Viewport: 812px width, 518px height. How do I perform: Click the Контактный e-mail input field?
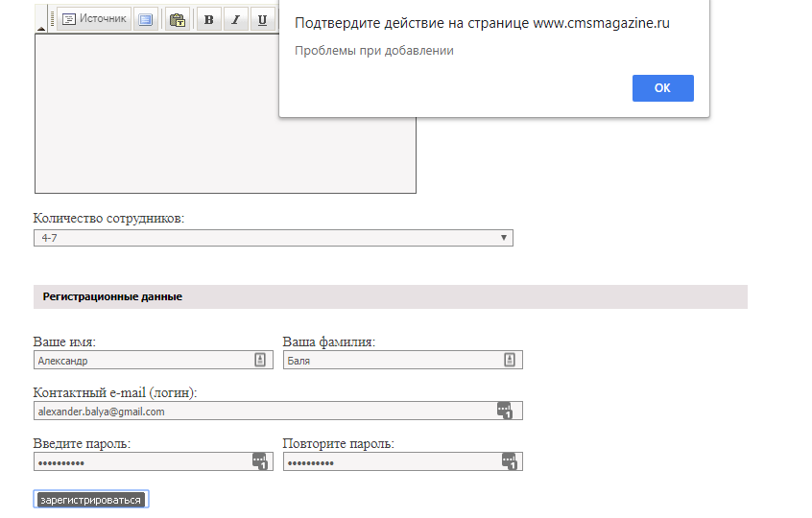tap(263, 412)
